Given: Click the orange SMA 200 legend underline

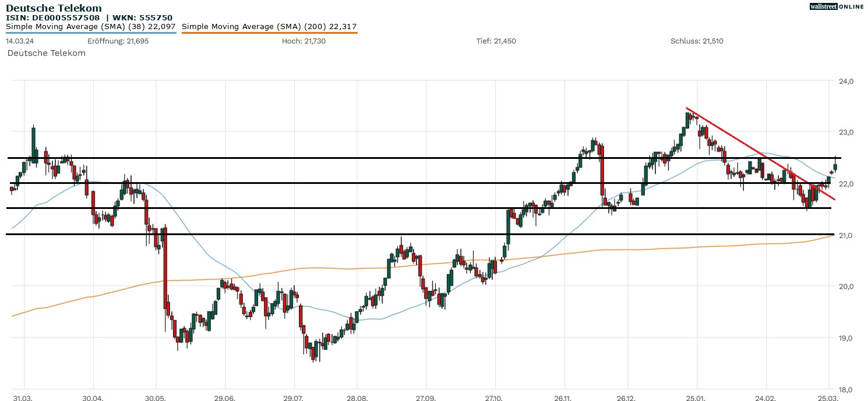Looking at the screenshot, I should [x=269, y=33].
